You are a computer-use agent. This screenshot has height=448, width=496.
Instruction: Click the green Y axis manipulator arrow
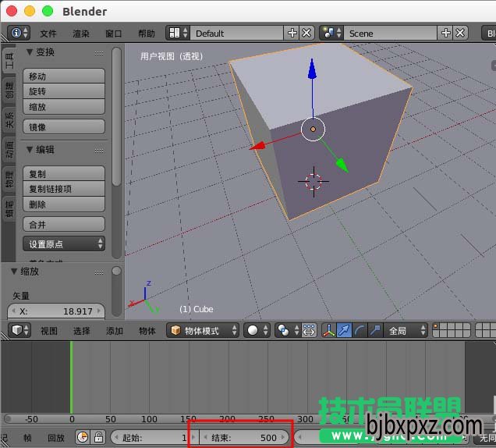[x=342, y=165]
